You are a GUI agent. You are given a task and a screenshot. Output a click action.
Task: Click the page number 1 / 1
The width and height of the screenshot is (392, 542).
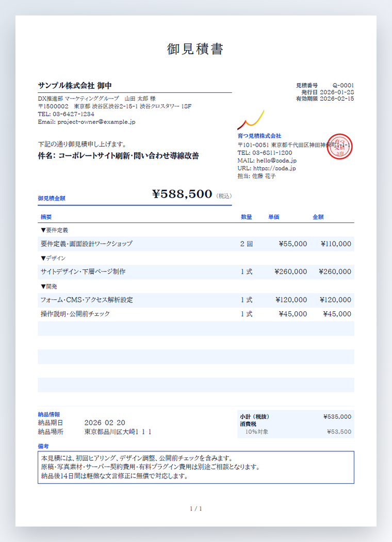point(196,509)
